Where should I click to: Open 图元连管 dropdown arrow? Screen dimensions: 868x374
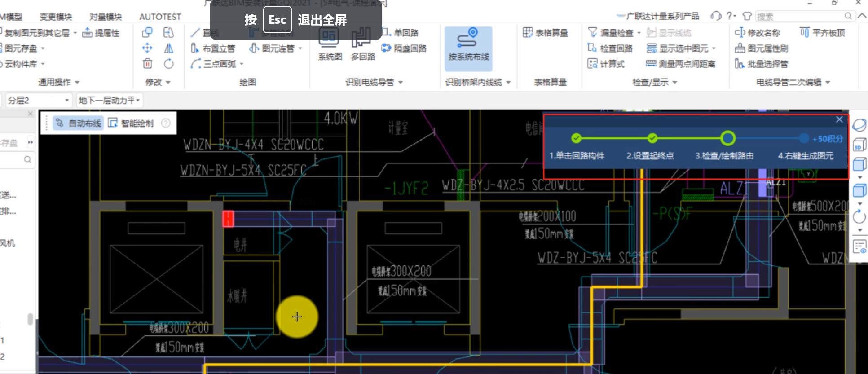[300, 48]
